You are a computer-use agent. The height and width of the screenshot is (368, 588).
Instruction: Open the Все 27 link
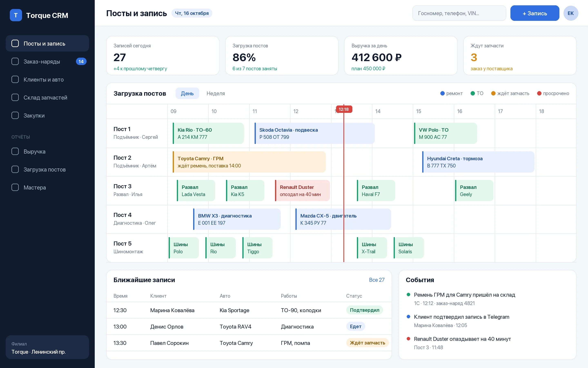(x=377, y=280)
